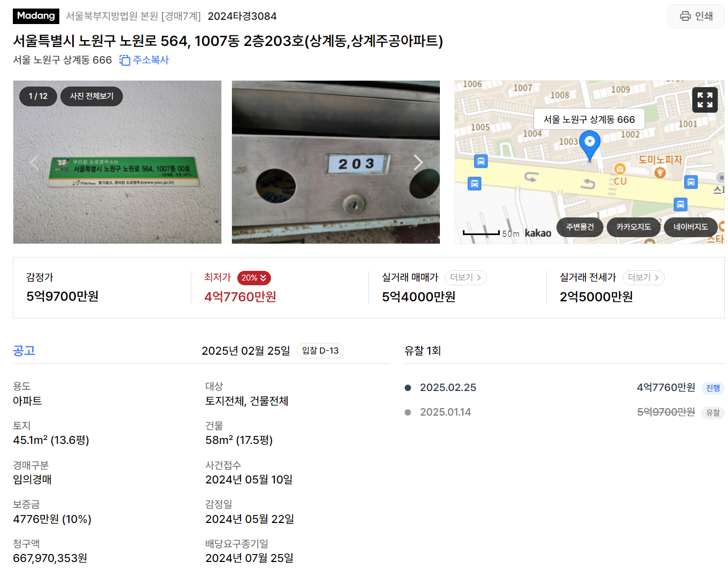Open 실거래 매매가 더보기 chevron

coord(466,278)
